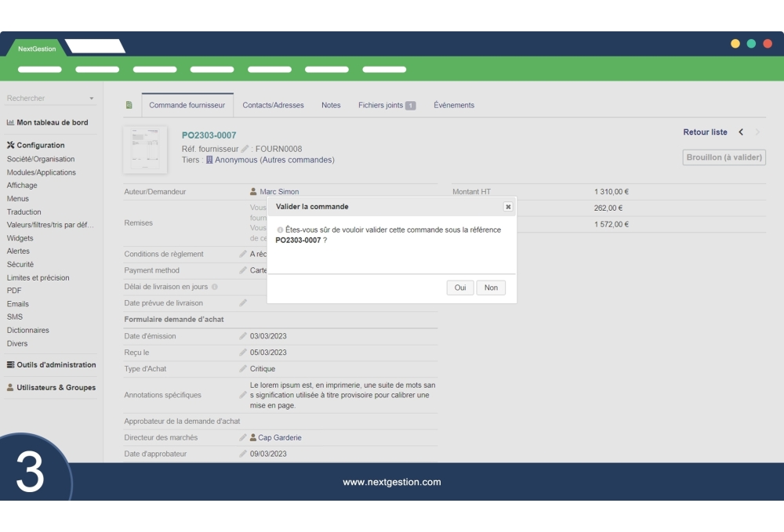The height and width of the screenshot is (532, 784).
Task: Confirm validation by clicking Oui
Action: tap(460, 288)
